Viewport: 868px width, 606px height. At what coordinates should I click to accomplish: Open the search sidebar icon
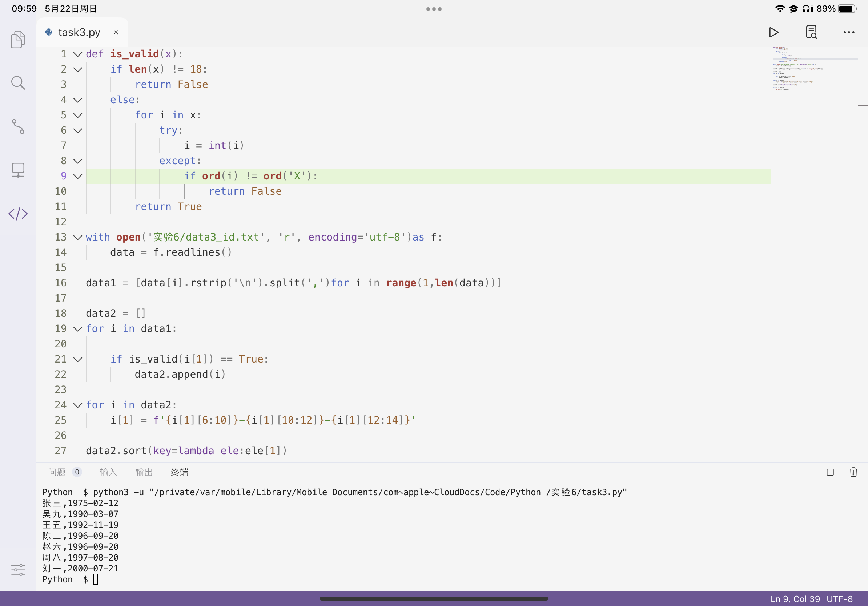[x=18, y=83]
